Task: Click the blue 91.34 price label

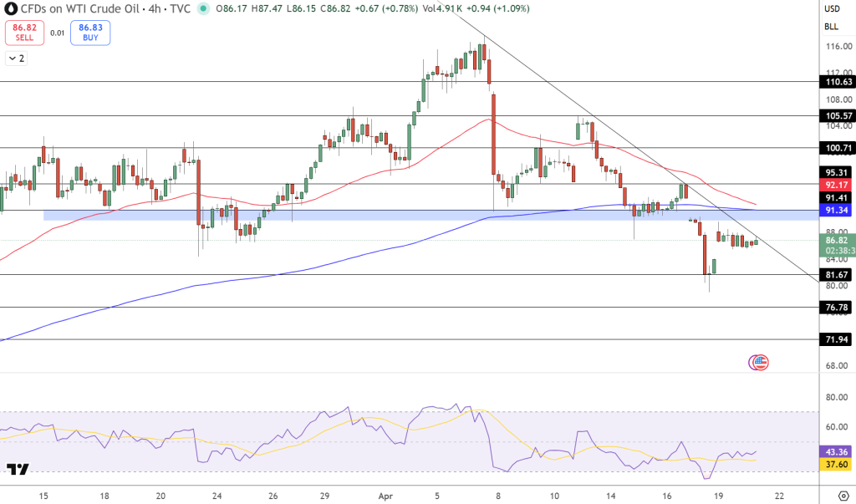Action: (x=834, y=210)
